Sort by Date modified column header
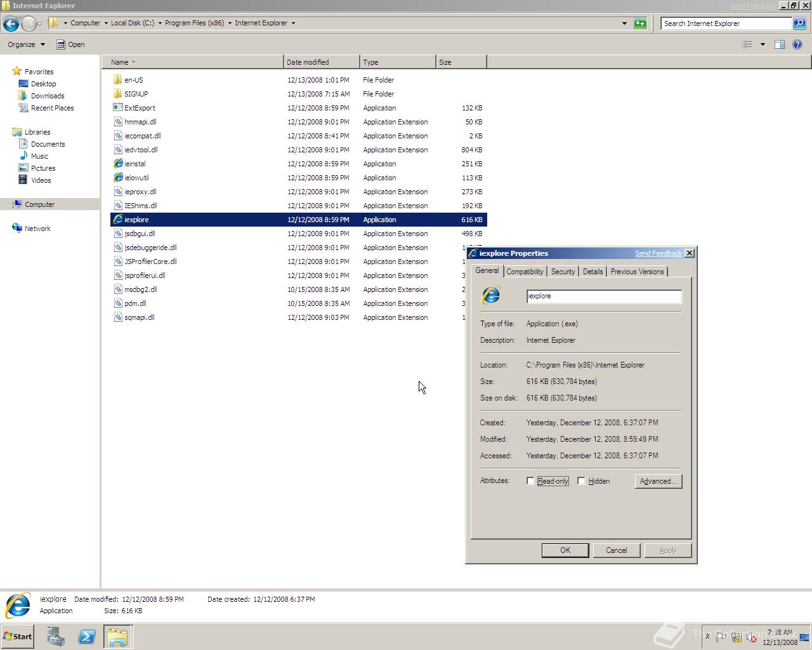The height and width of the screenshot is (650, 812). coord(322,62)
